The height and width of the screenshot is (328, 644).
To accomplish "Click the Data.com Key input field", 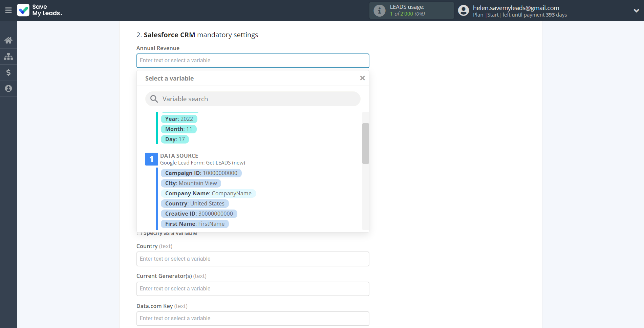I will coord(253,319).
